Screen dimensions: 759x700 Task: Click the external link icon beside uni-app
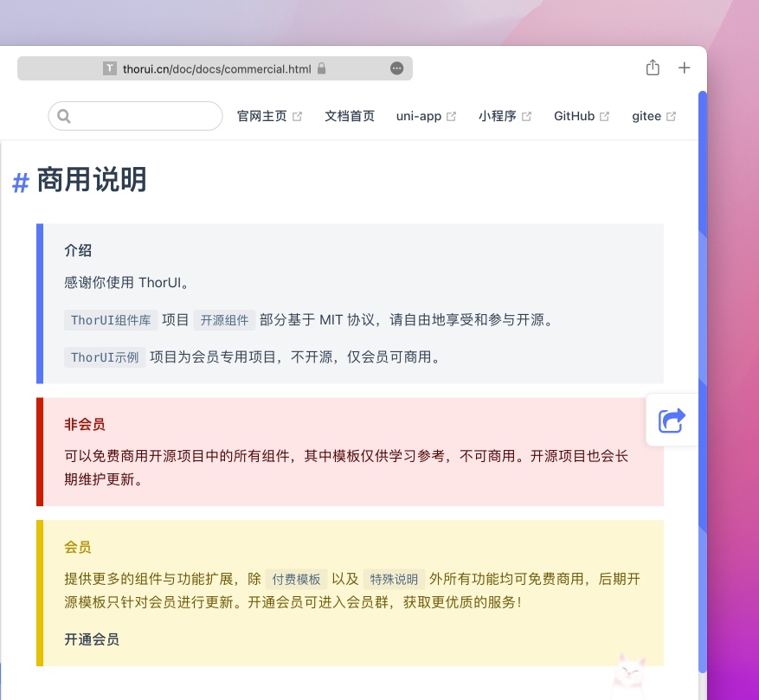click(451, 117)
